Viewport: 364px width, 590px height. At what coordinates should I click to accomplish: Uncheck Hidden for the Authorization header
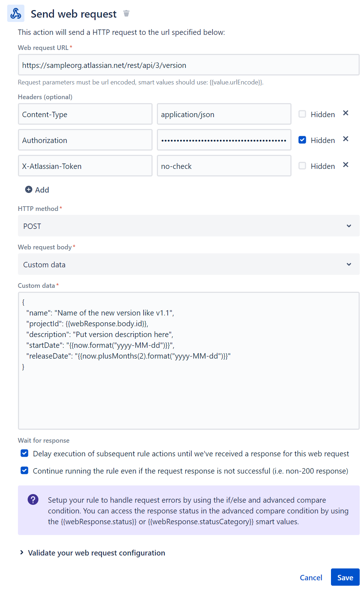point(302,140)
